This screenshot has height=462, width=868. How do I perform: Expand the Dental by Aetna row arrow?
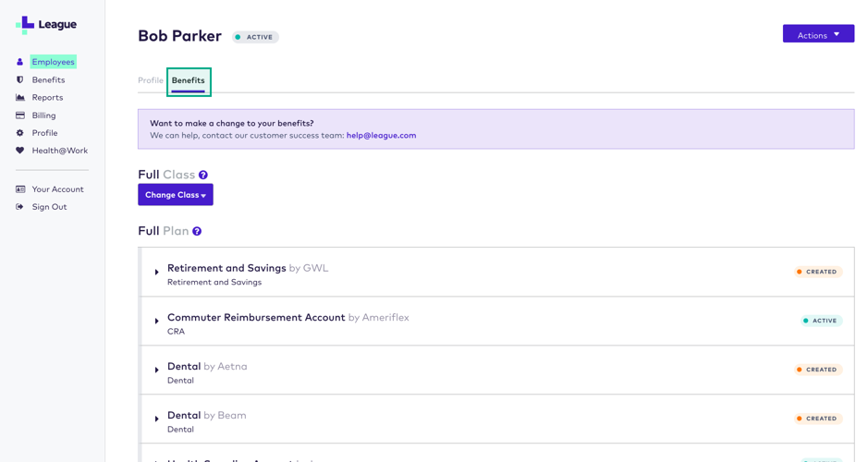pos(156,370)
